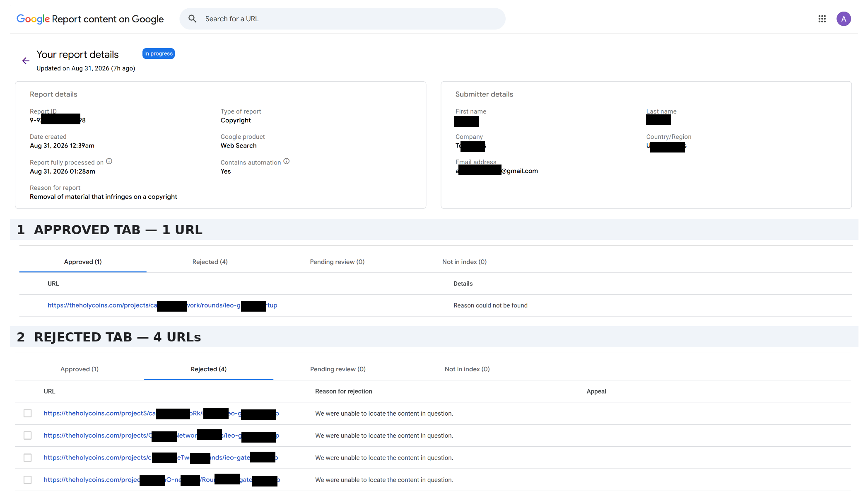Click the 'Web Search' Google product value
Image resolution: width=868 pixels, height=501 pixels.
coord(239,145)
